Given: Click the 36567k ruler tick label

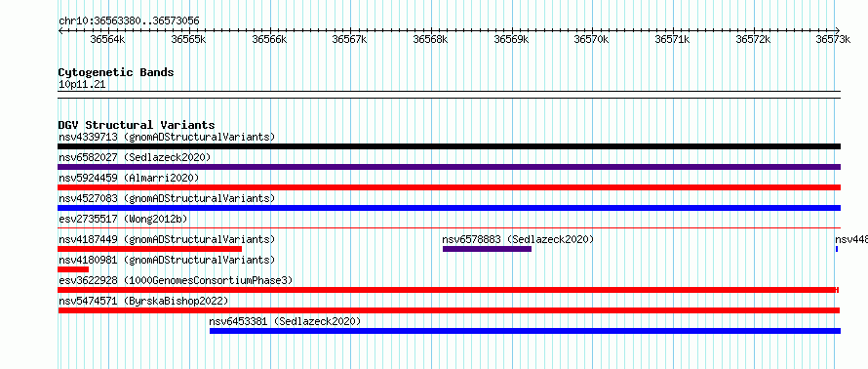Looking at the screenshot, I should coord(350,39).
